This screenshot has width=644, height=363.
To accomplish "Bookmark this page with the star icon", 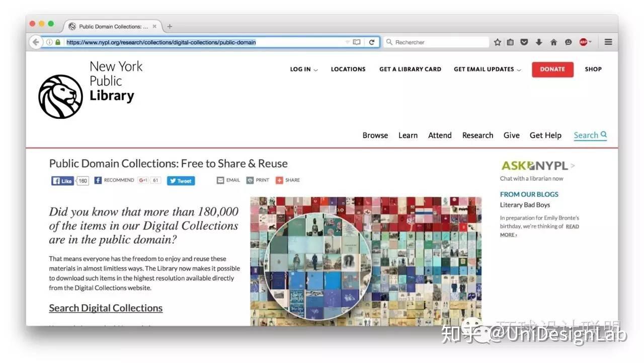I will (x=497, y=42).
